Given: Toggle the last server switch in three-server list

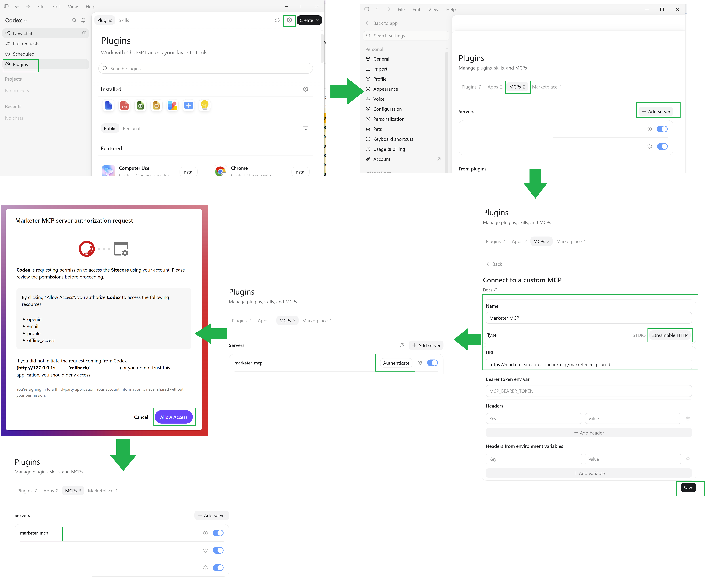Looking at the screenshot, I should [218, 568].
